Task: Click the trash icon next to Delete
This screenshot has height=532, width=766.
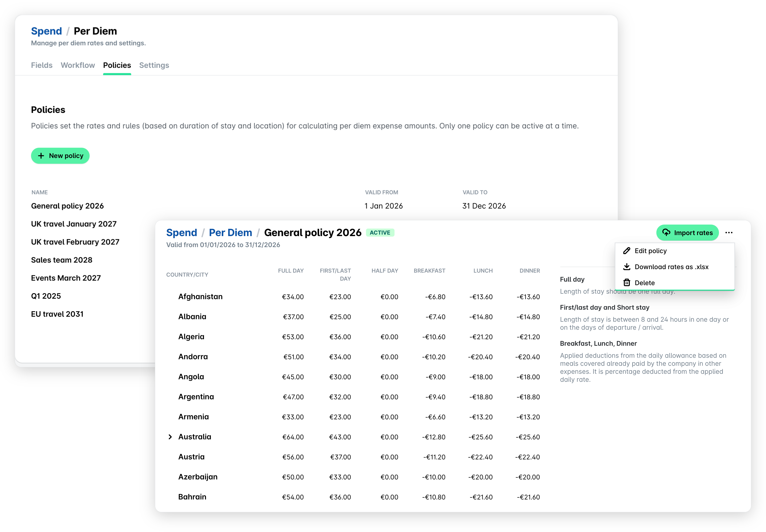Action: pos(626,283)
